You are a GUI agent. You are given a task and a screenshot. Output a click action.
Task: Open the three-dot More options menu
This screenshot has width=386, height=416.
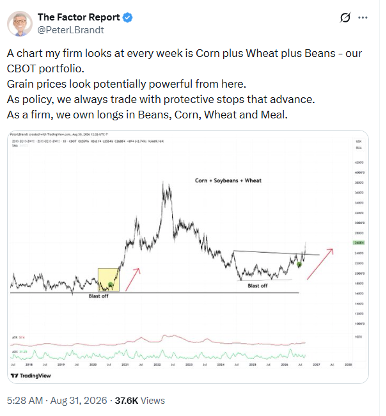click(363, 18)
